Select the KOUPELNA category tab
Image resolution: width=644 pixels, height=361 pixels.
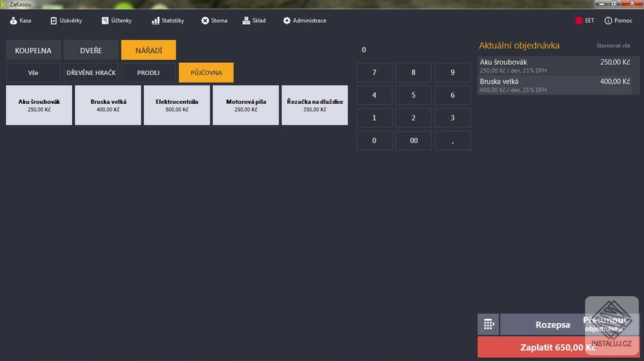pyautogui.click(x=33, y=50)
